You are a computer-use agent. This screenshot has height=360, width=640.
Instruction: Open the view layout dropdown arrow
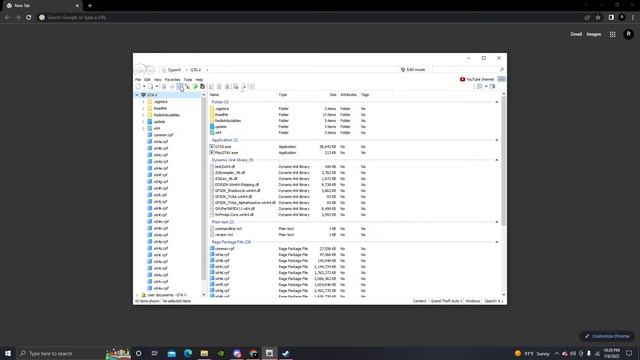tap(486, 87)
